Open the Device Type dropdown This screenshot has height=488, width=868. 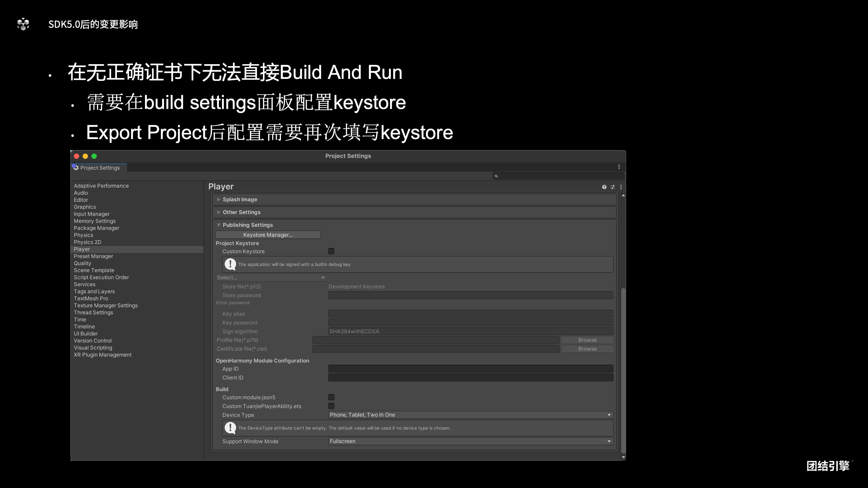pos(470,415)
